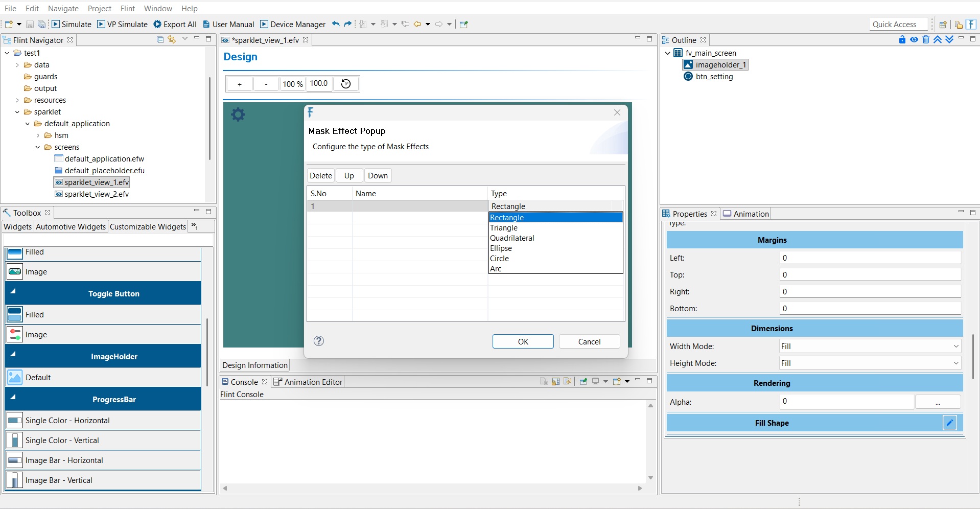Image resolution: width=980 pixels, height=509 pixels.
Task: Open the Device Manager
Action: (293, 24)
